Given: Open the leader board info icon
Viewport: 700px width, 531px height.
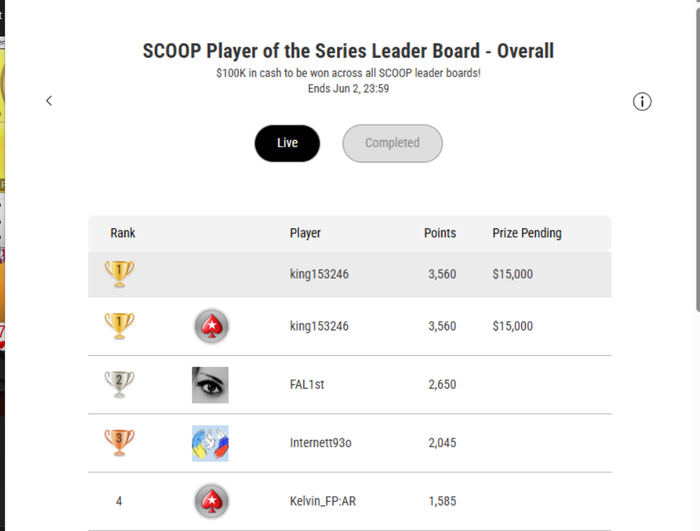Looking at the screenshot, I should pos(642,102).
